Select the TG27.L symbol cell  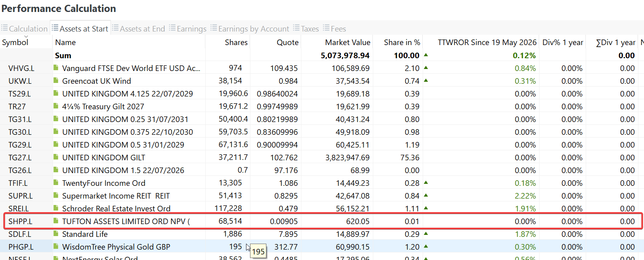click(20, 158)
